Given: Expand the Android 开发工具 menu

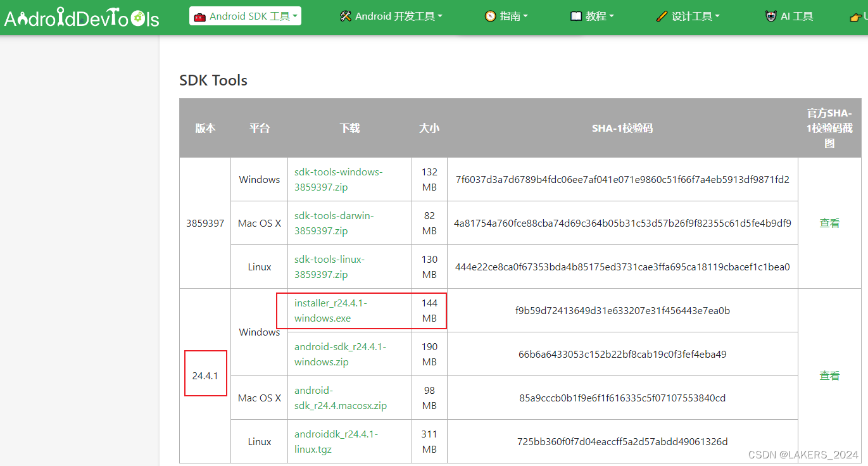Looking at the screenshot, I should 391,16.
